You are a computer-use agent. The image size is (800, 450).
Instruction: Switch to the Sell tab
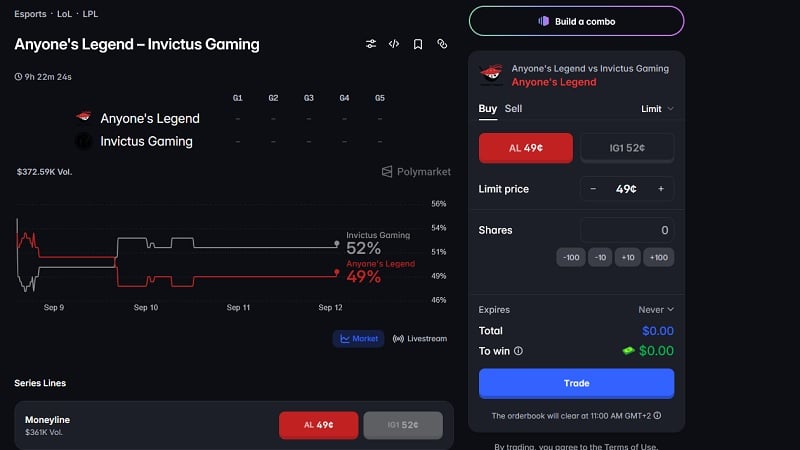[513, 109]
